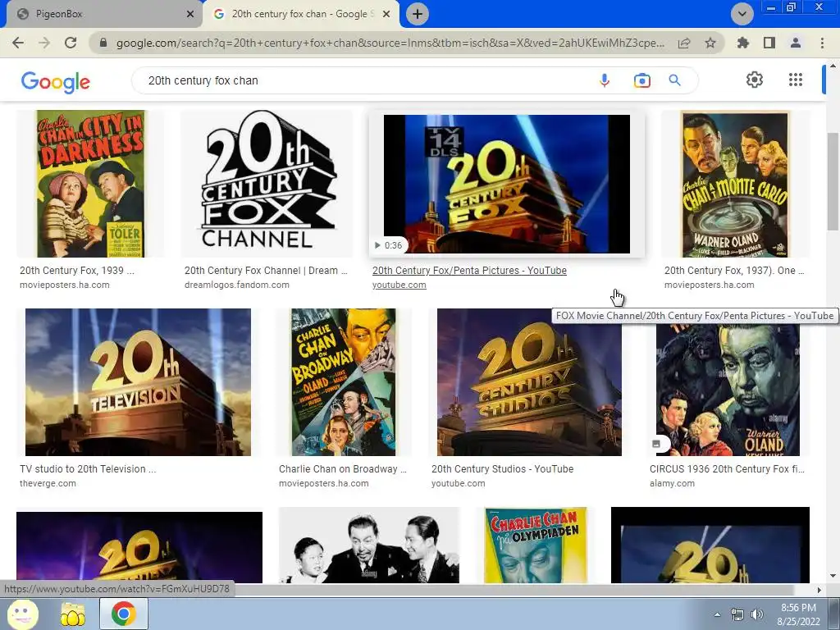Open the 20th Century Fox video thumbnail
This screenshot has width=840, height=630.
coord(507,184)
